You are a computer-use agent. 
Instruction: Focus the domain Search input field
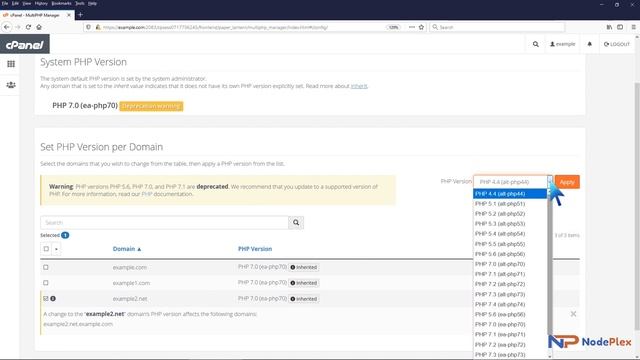[x=164, y=222]
